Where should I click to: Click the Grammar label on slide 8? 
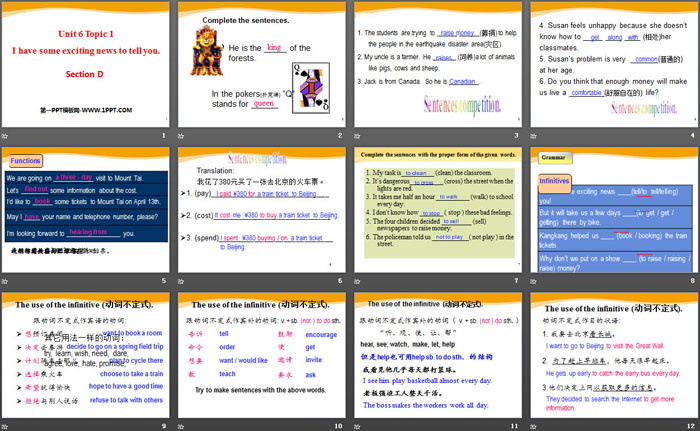click(x=553, y=157)
